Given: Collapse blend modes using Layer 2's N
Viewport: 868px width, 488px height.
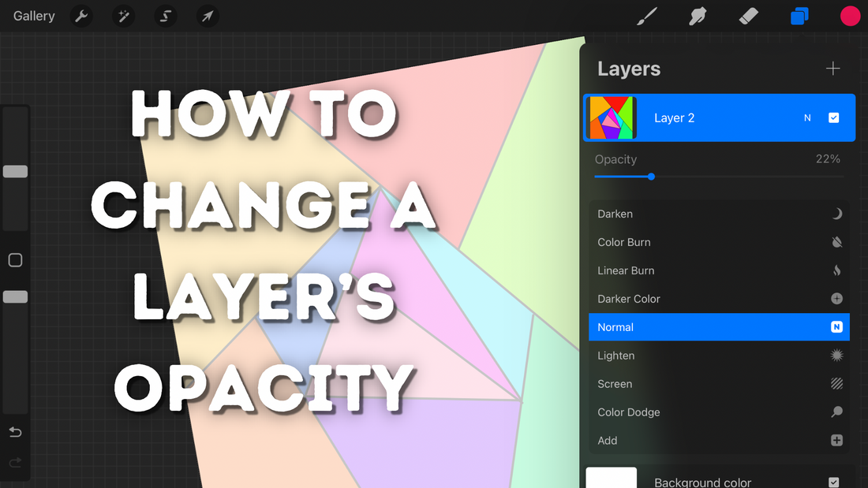Looking at the screenshot, I should click(x=807, y=118).
